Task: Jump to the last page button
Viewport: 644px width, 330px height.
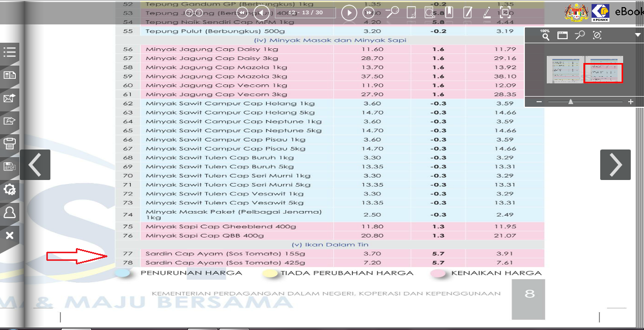Action: (369, 13)
